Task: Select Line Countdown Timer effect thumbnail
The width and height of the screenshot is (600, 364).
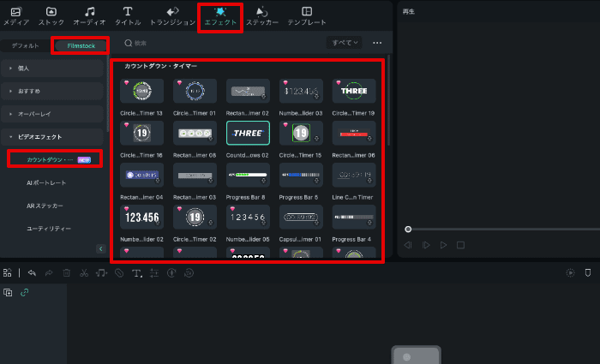Action: (354, 175)
